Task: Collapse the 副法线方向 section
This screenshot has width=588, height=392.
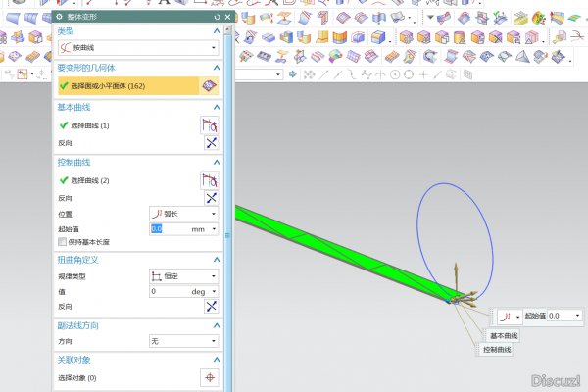Action: (216, 325)
